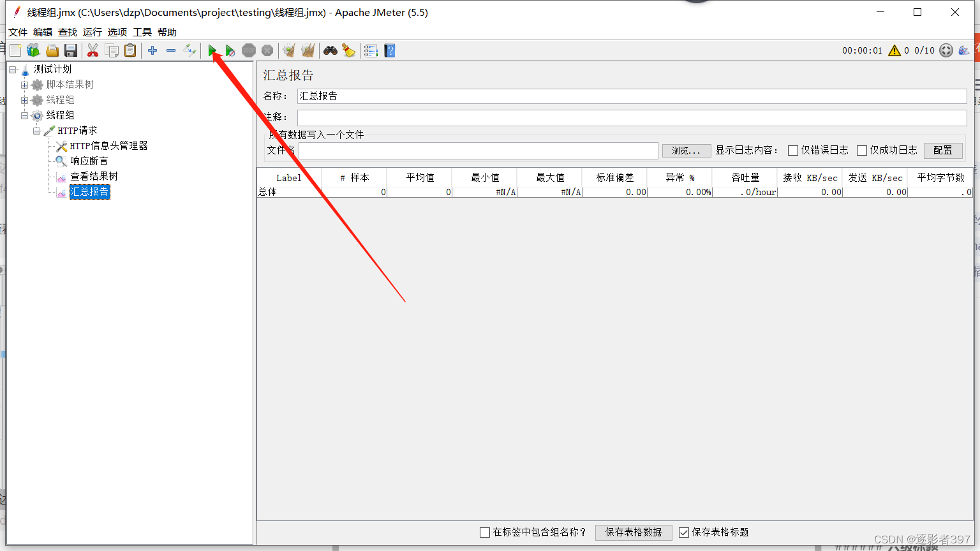Click the Label column header
Viewport: 980px width, 551px height.
click(x=289, y=178)
